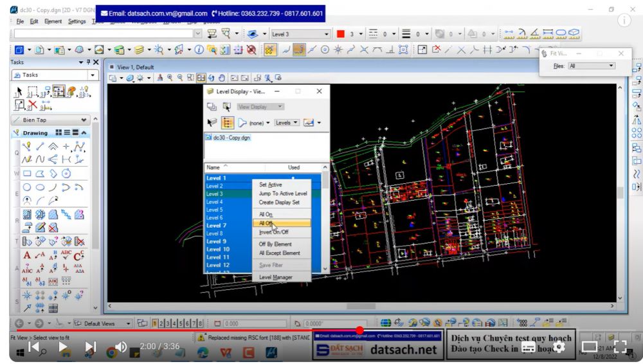Click Zoom In on the view toolbar
The image size is (643, 364).
click(x=170, y=78)
